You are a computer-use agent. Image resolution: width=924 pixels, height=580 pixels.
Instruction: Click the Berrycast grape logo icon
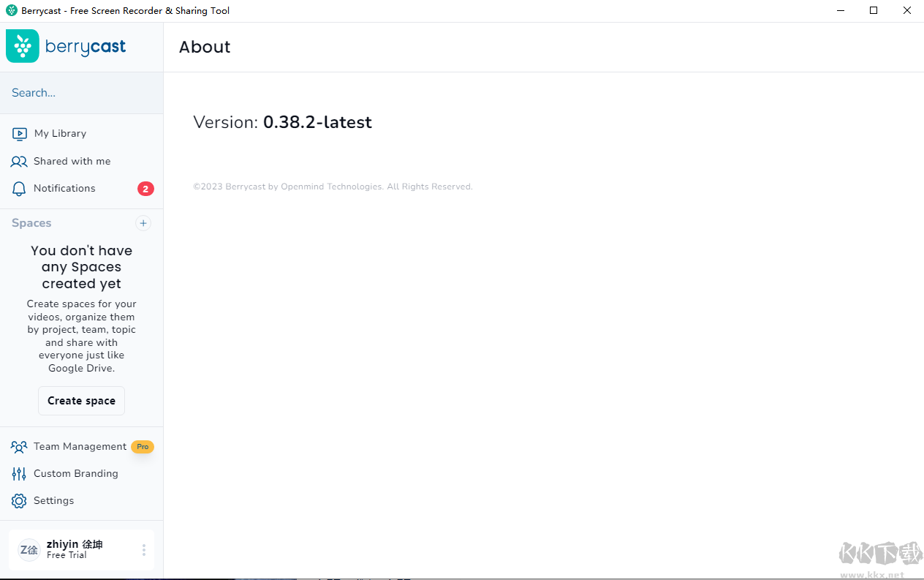pos(23,46)
